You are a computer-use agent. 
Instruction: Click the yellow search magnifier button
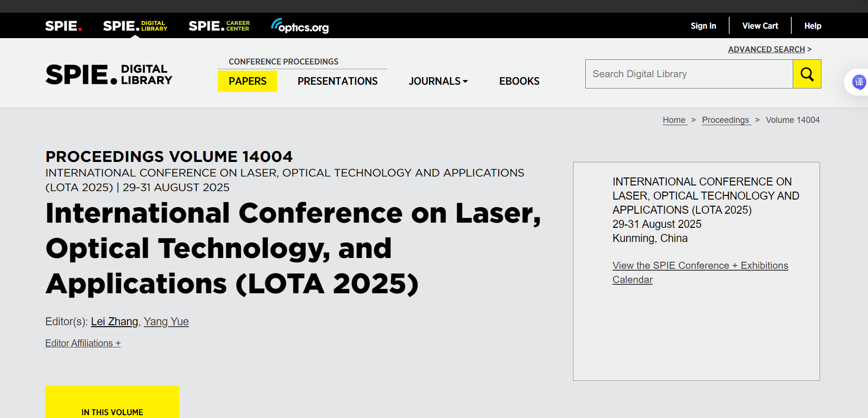pyautogui.click(x=807, y=74)
